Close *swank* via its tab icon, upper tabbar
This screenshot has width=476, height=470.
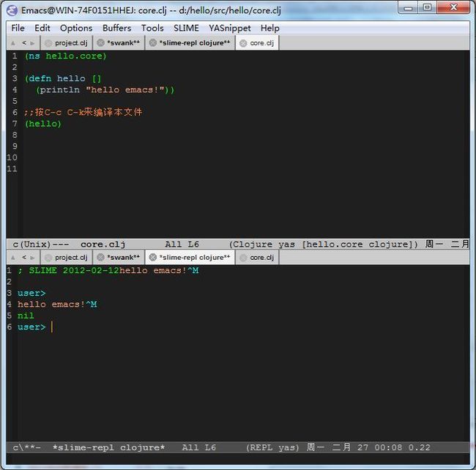coord(100,43)
